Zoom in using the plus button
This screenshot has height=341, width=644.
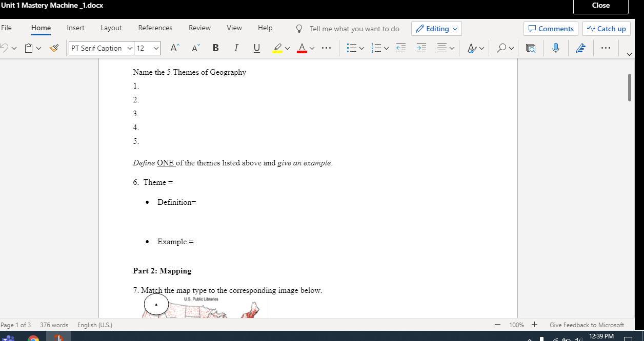tap(534, 325)
